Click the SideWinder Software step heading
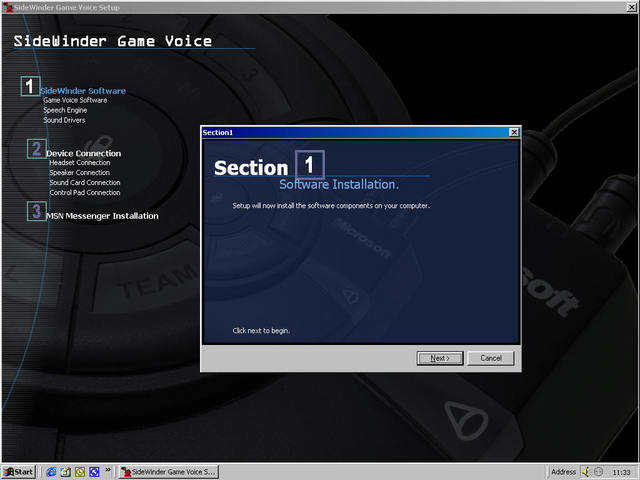 click(83, 91)
